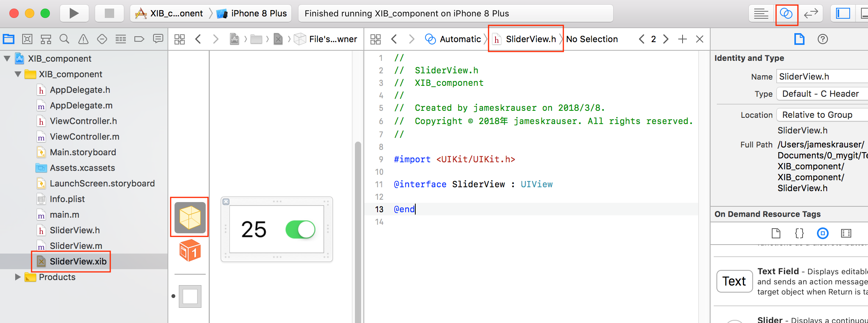The image size is (868, 323).
Task: Open the source control navigator
Action: 27,39
